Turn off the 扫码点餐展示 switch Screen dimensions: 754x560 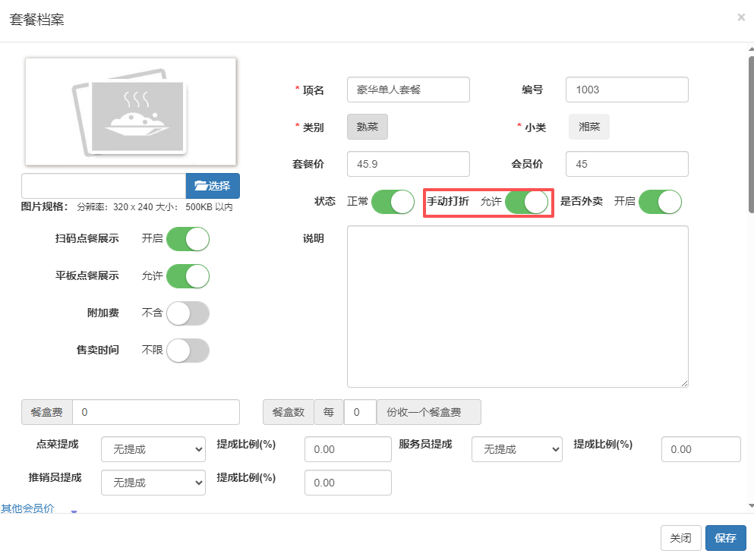pos(188,239)
